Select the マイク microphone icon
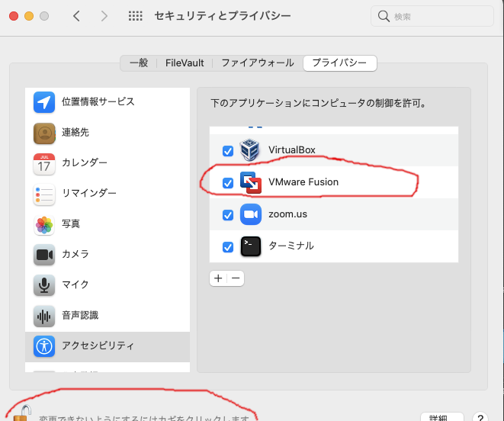 pyautogui.click(x=44, y=285)
